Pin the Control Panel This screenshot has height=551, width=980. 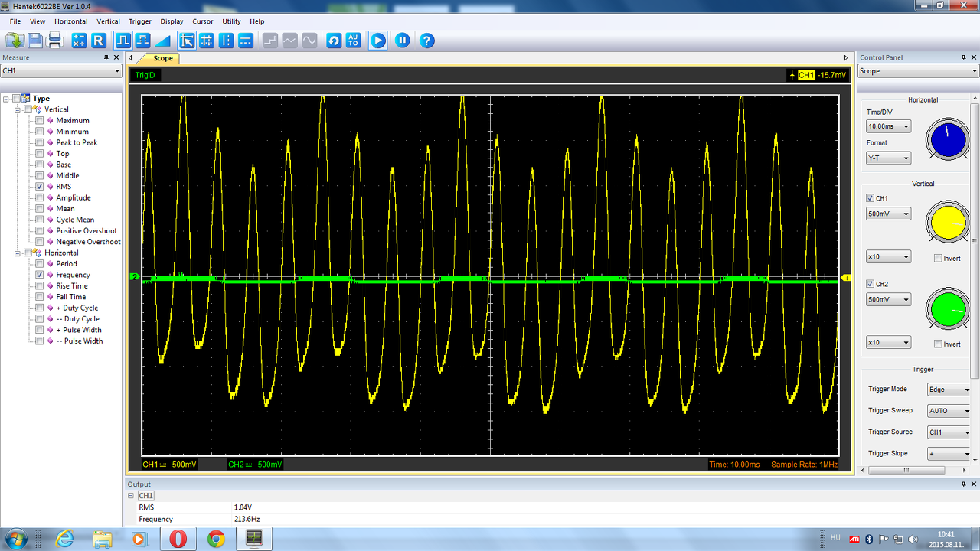pyautogui.click(x=963, y=57)
